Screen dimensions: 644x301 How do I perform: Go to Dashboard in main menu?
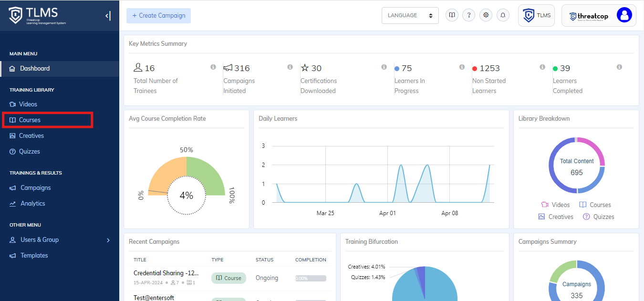click(59, 69)
